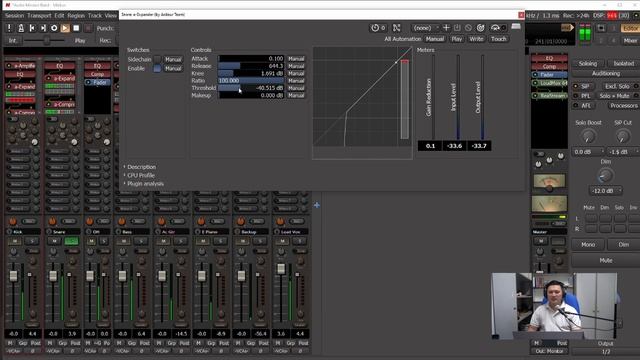The height and width of the screenshot is (360, 640).
Task: Click the Ratio parameter slider
Action: 251,81
